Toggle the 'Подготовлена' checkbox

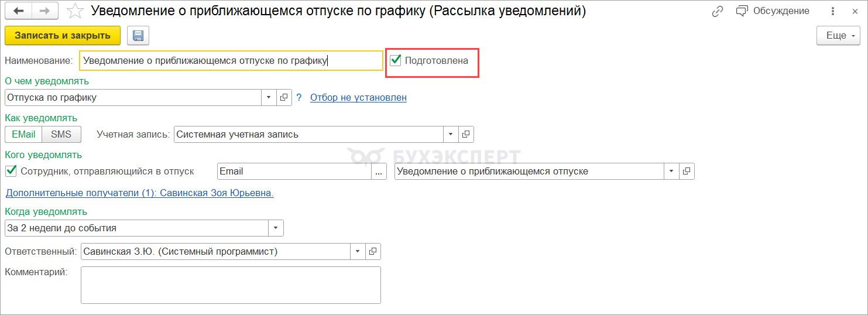pyautogui.click(x=396, y=60)
